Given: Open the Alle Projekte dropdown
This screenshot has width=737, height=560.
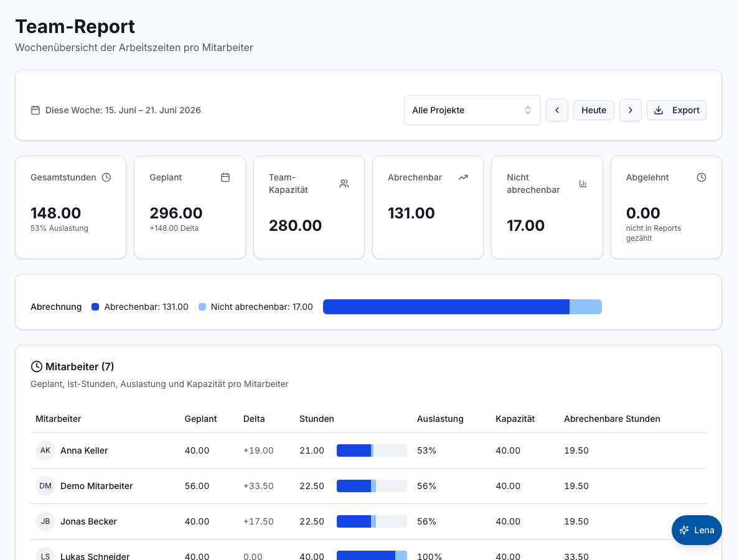Looking at the screenshot, I should point(472,110).
